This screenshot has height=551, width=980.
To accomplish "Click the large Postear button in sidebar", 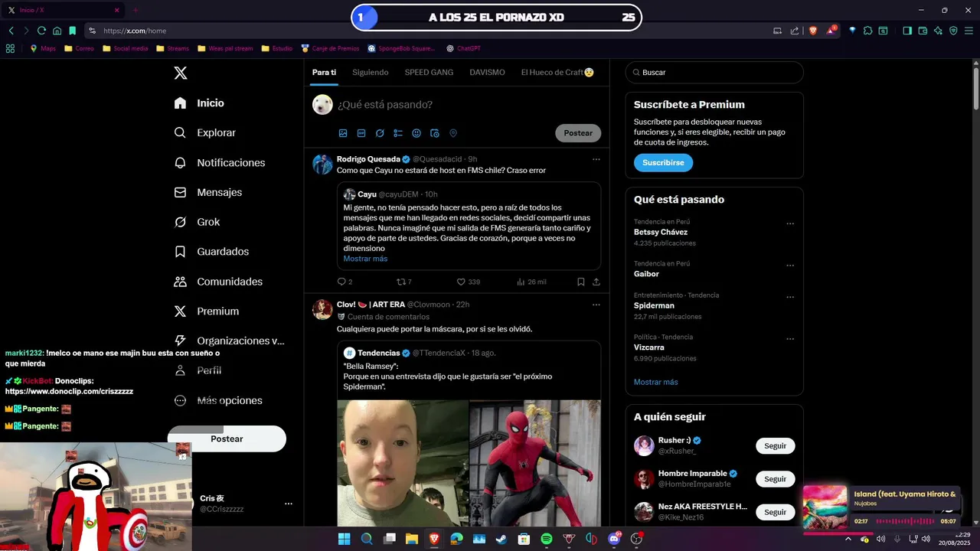I will 227,439.
